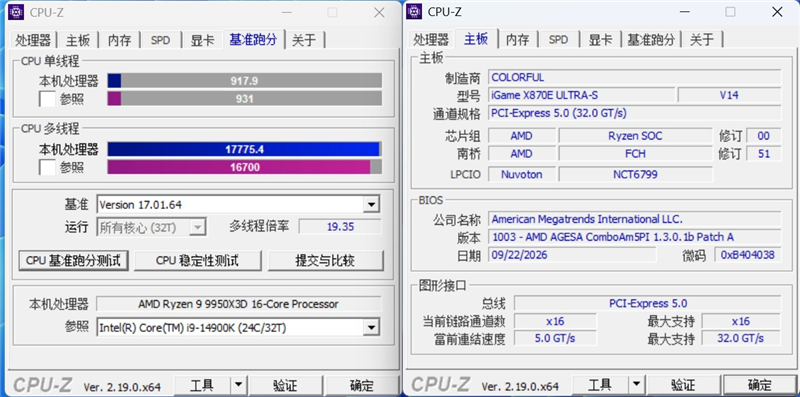The width and height of the screenshot is (800, 397).
Task: Click microcode value 0xB404038
Action: tap(747, 255)
